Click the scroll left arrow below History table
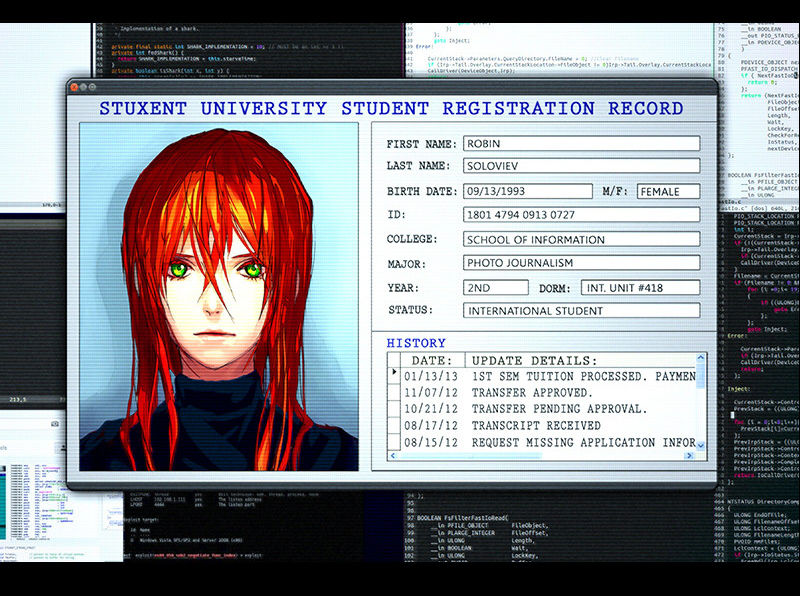Screen dimensions: 800x596 [393, 456]
